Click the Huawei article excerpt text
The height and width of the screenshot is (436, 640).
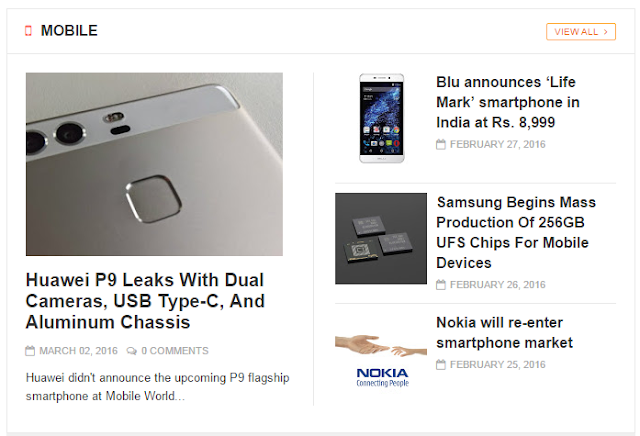tap(158, 387)
